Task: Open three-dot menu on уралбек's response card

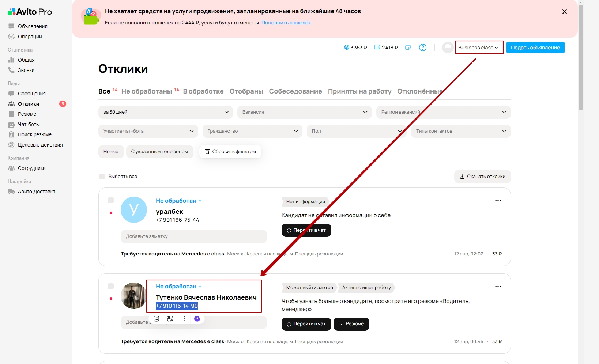Action: click(498, 201)
